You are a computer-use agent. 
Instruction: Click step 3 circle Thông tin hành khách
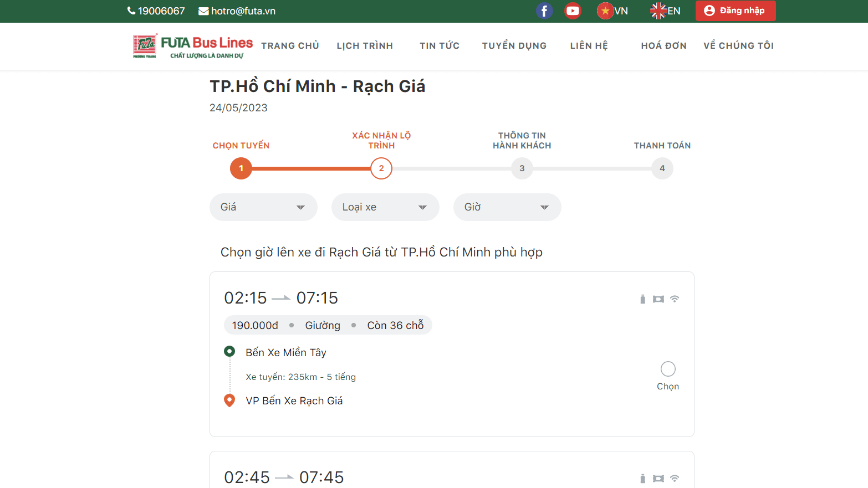pyautogui.click(x=522, y=168)
